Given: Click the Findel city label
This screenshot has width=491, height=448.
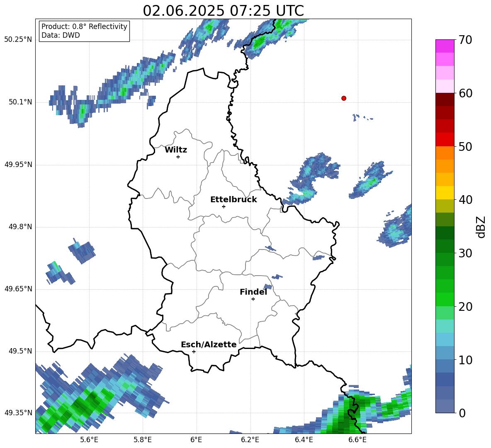Looking at the screenshot, I should point(253,292).
